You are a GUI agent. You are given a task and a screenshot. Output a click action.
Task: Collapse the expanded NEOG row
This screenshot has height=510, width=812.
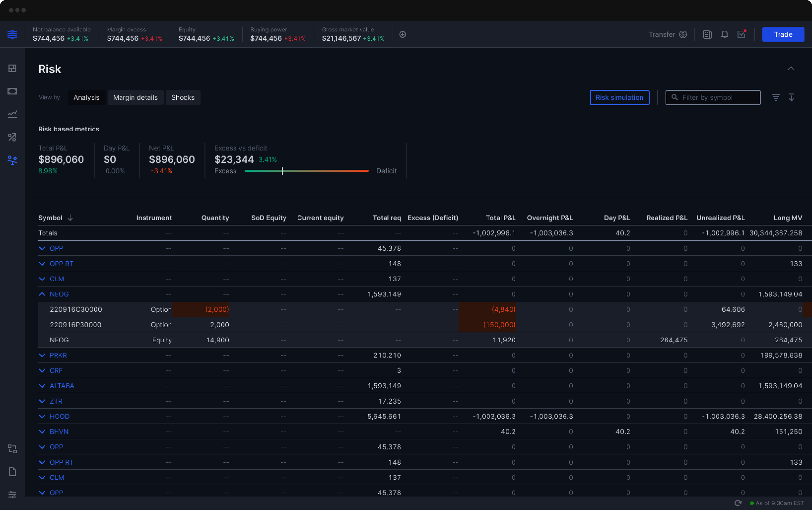(x=42, y=294)
